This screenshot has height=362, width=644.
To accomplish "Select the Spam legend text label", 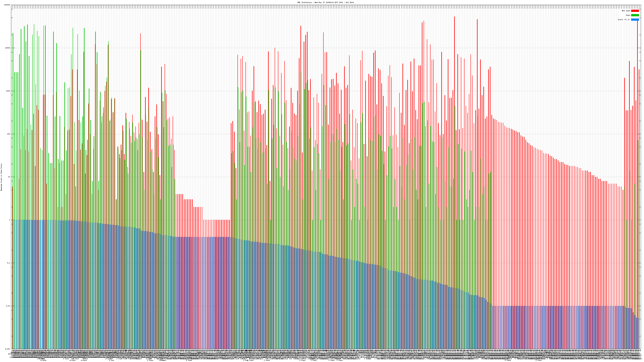I will (x=628, y=15).
